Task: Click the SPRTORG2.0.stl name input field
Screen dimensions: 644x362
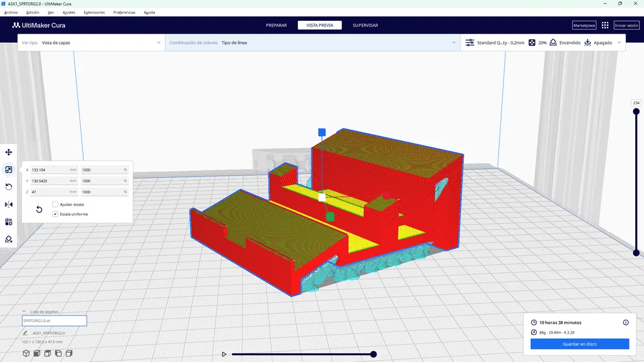Action: [x=54, y=320]
